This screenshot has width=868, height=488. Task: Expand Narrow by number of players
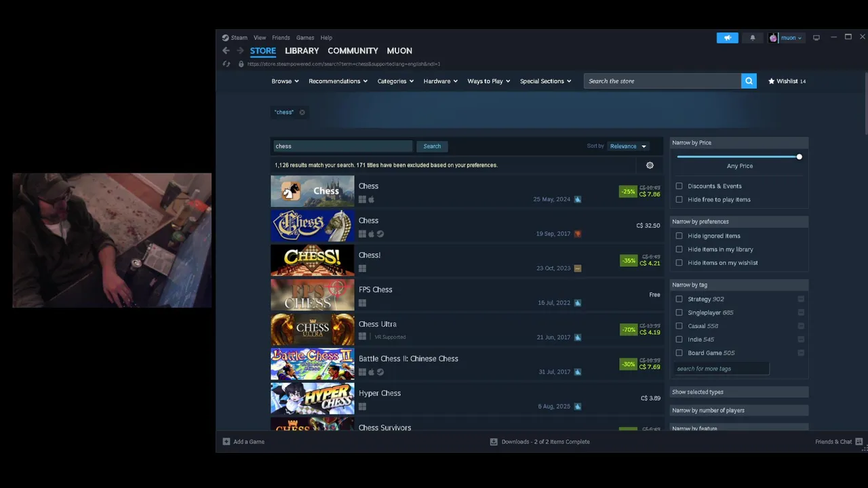(739, 410)
